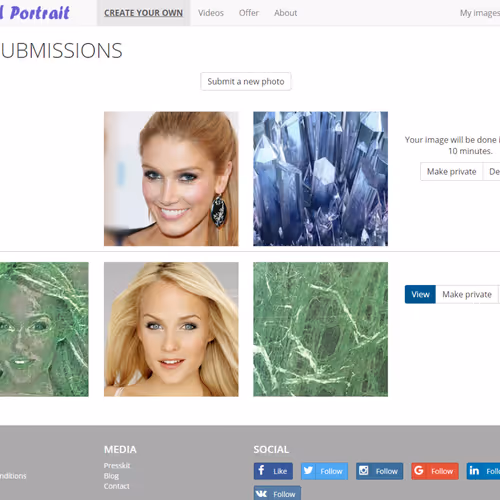Click the VK Follow button
This screenshot has height=500, width=500.
pos(277,493)
